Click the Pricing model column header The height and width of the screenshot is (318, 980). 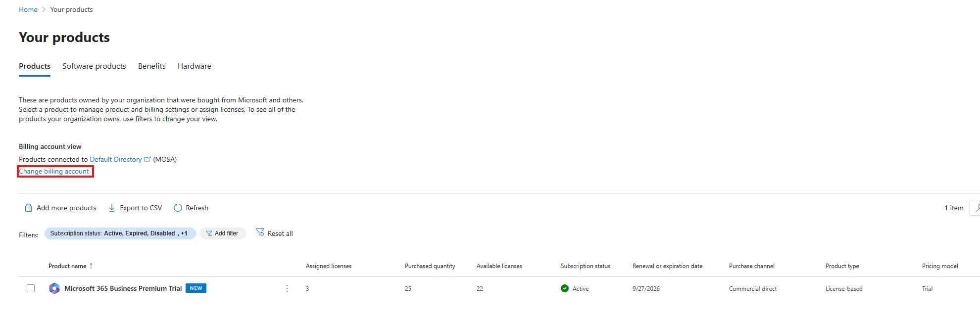point(940,266)
